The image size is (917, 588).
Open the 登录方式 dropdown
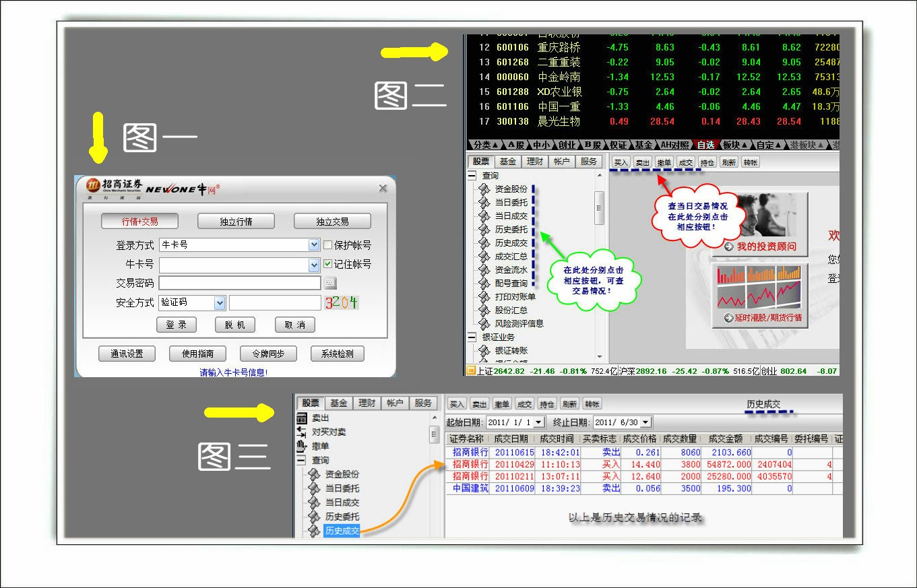point(313,245)
